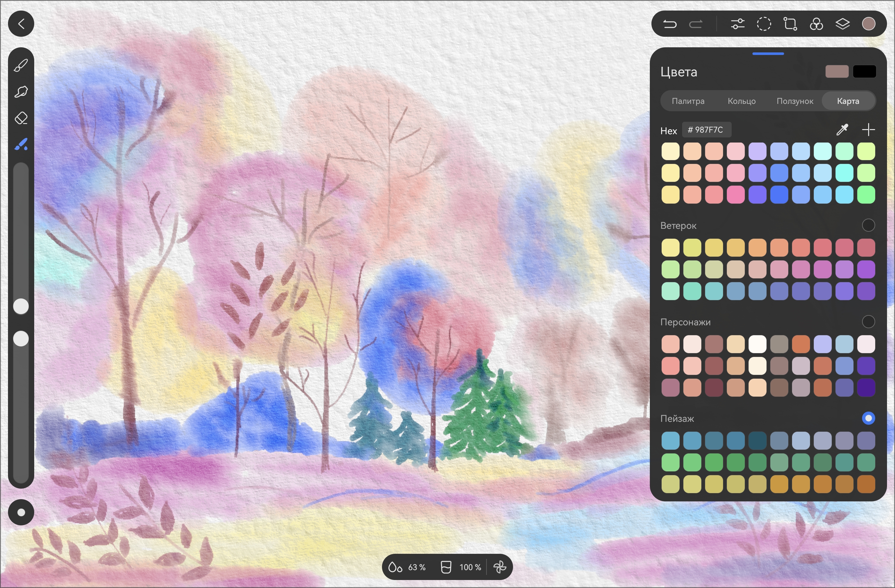The image size is (895, 588).
Task: Select the Ветерок palette radio button
Action: [x=868, y=225]
